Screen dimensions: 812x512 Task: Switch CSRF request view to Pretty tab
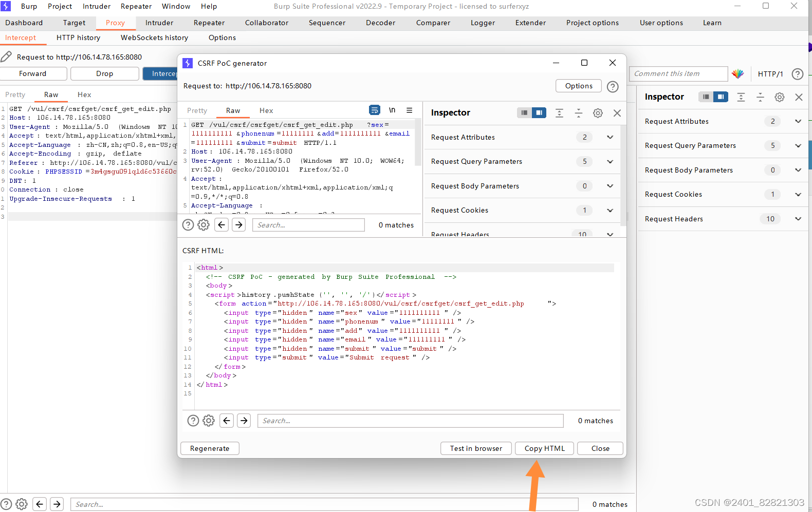[x=197, y=110]
